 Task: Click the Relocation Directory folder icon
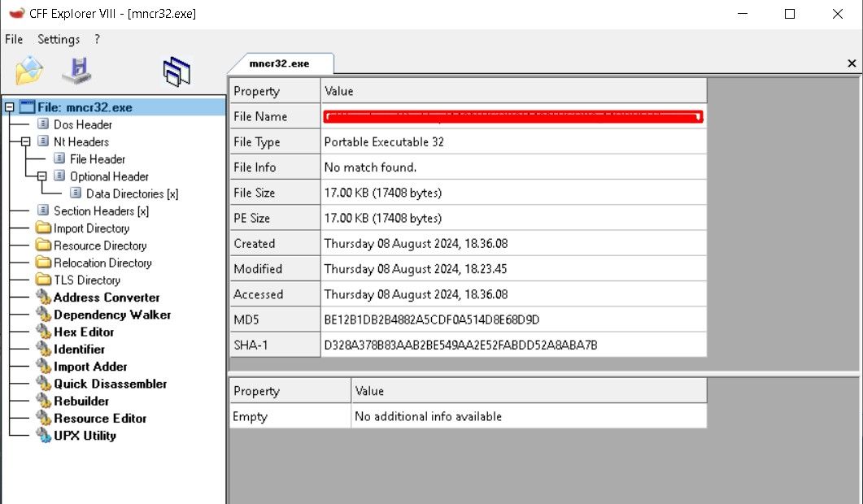click(x=43, y=263)
